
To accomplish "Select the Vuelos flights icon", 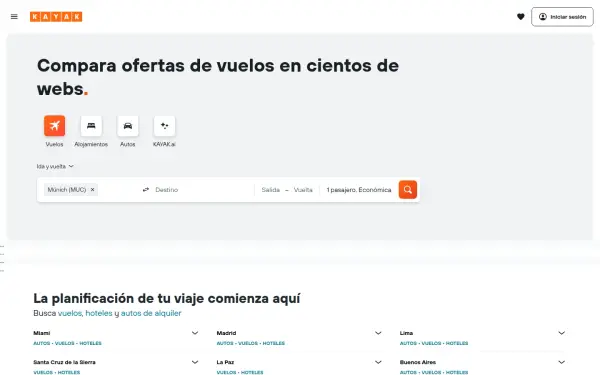I will tap(54, 126).
